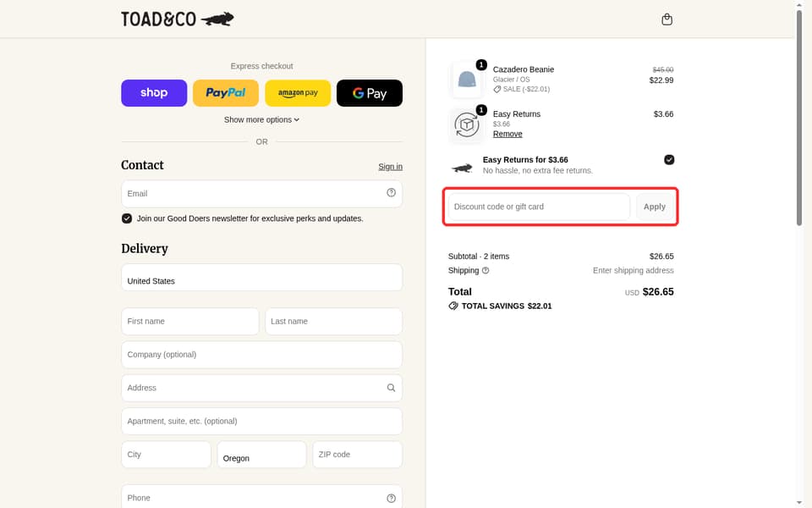Click the Cazadero Beanie product thumbnail
812x508 pixels.
click(x=467, y=80)
